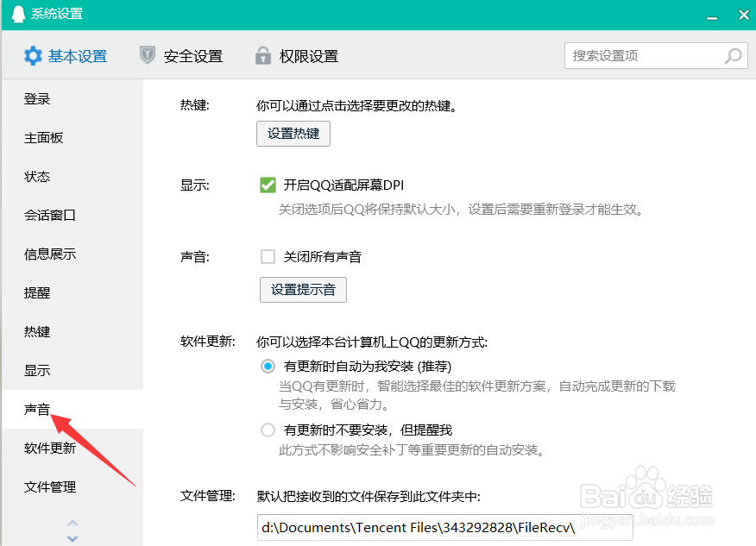The image size is (756, 546).
Task: Select 声音 in the sidebar
Action: click(x=72, y=409)
